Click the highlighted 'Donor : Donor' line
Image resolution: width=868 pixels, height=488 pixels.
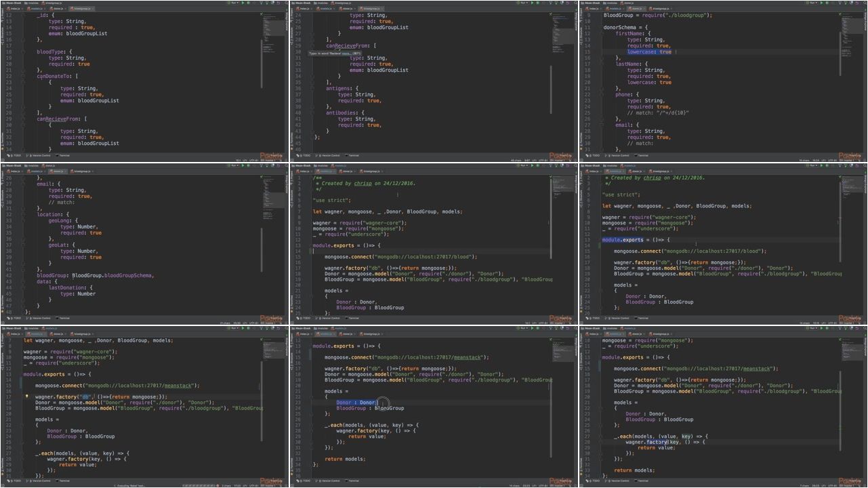(x=356, y=403)
